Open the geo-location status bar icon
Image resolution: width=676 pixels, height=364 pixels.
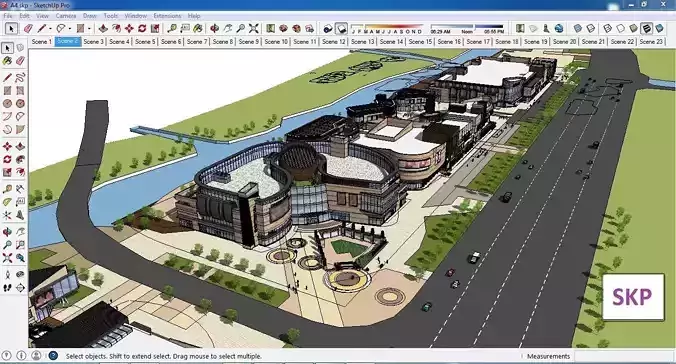(x=7, y=356)
